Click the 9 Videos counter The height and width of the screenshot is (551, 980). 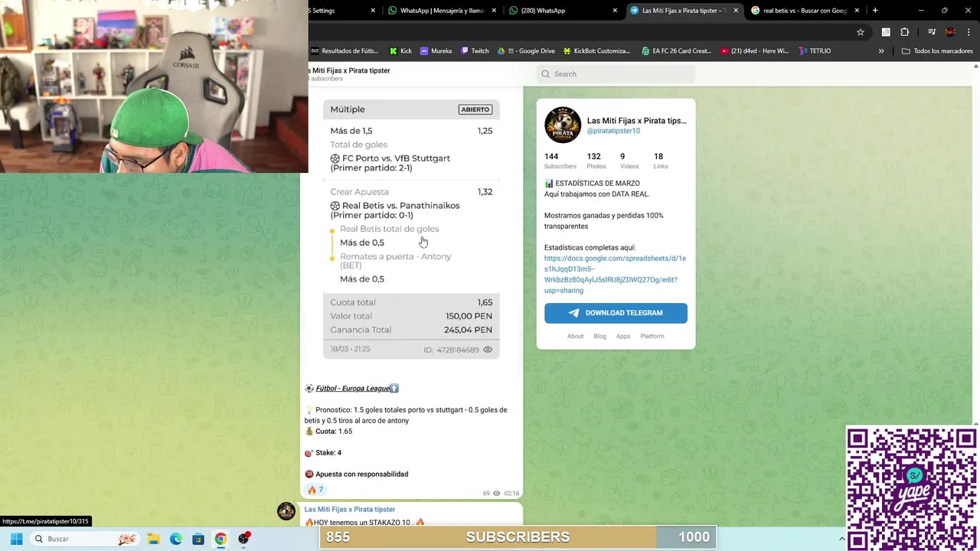tap(629, 161)
